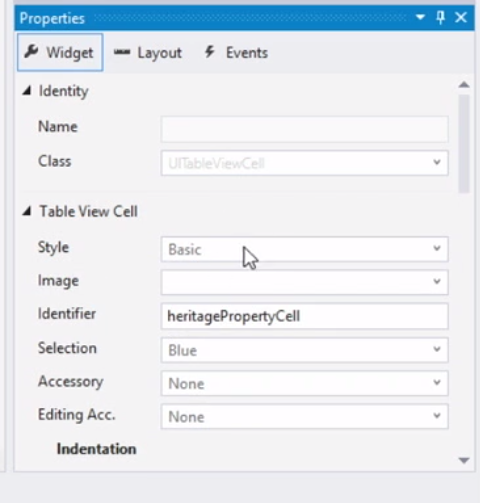Open the Image dropdown
The image size is (480, 503).
[304, 282]
